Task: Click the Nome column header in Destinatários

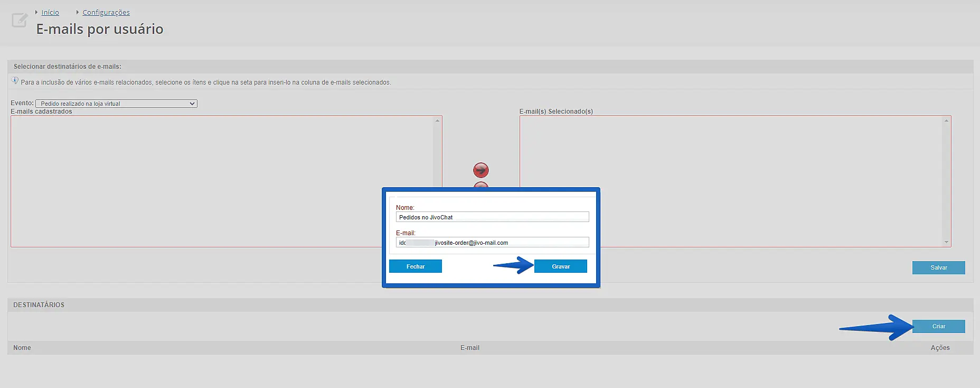Action: pyautogui.click(x=22, y=348)
